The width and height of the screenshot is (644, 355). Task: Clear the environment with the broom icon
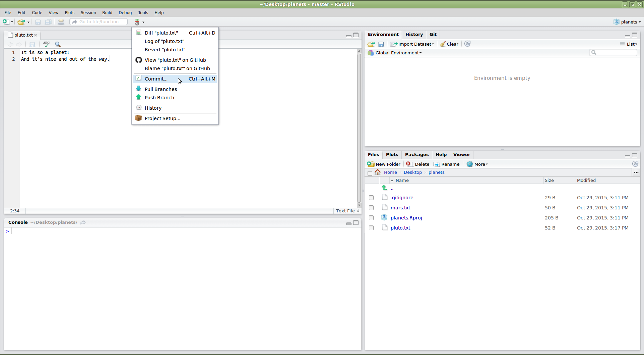pos(449,44)
